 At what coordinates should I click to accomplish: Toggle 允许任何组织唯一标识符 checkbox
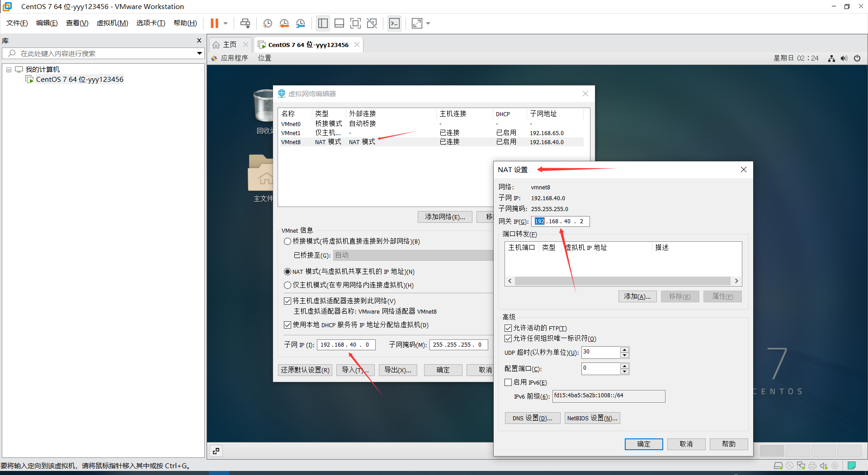508,339
